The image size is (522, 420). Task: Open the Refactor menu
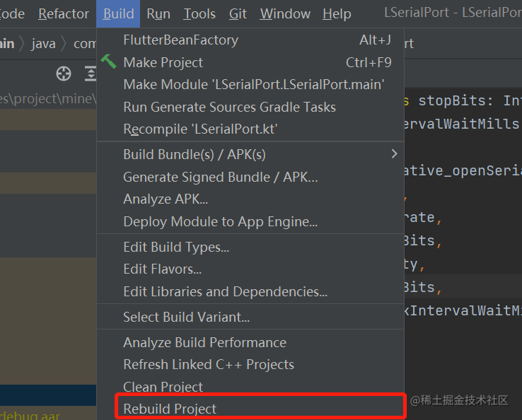[64, 14]
